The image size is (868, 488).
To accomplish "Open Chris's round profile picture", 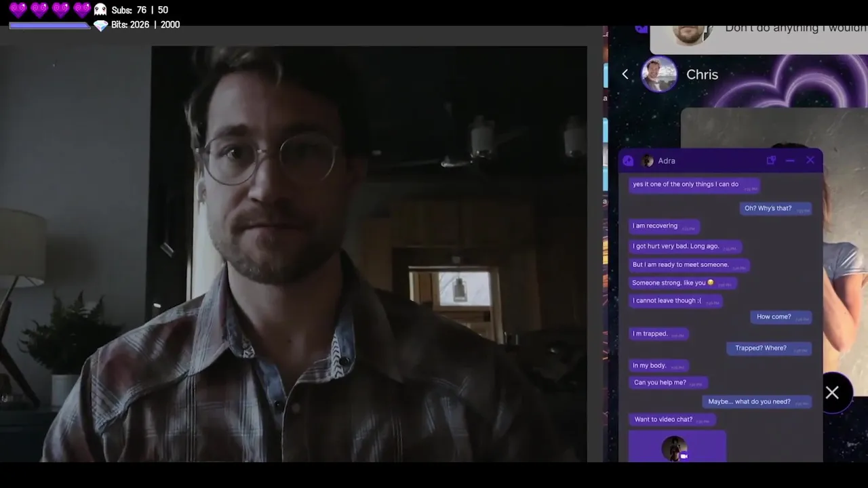I will coord(659,75).
